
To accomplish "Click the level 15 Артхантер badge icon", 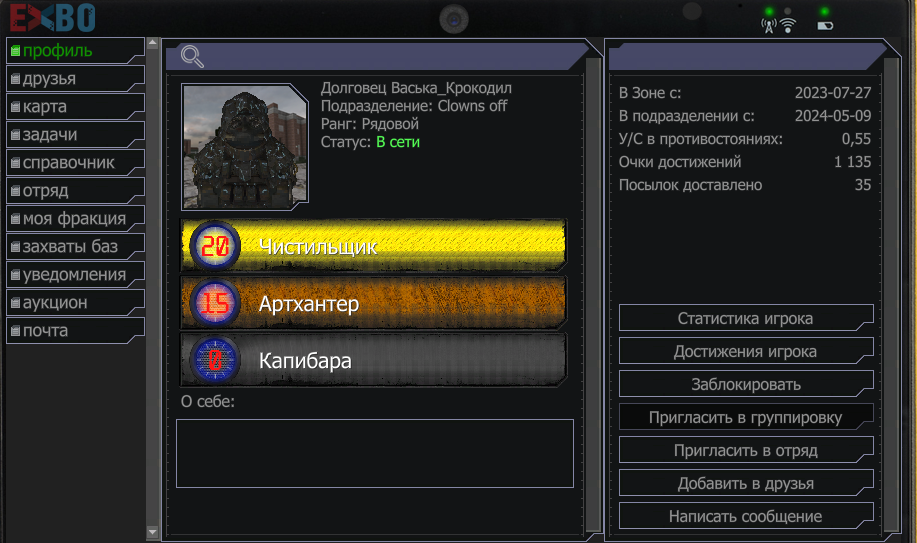I will point(215,303).
